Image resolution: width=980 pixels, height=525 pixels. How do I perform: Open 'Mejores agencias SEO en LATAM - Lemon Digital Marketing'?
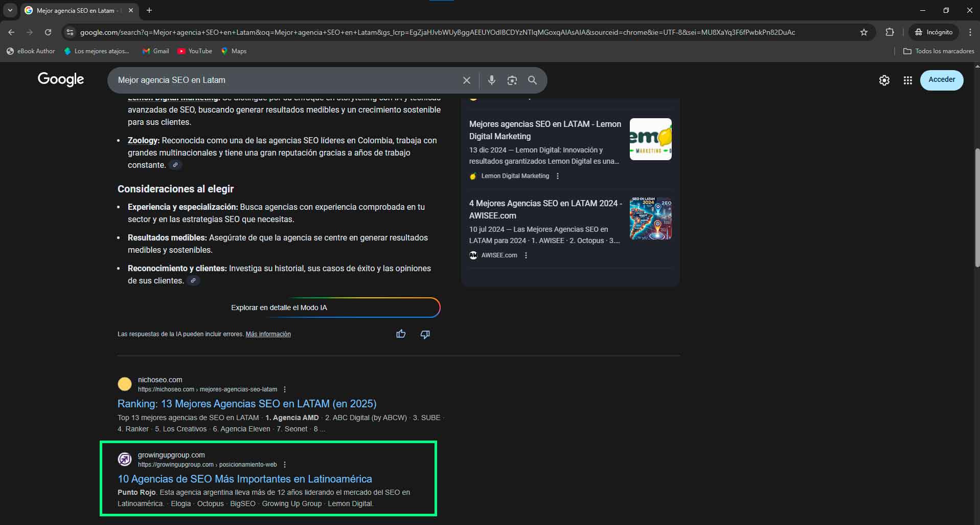545,130
